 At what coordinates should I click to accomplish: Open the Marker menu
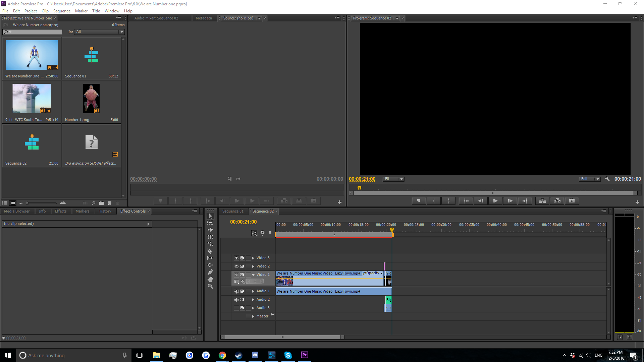coord(81,11)
